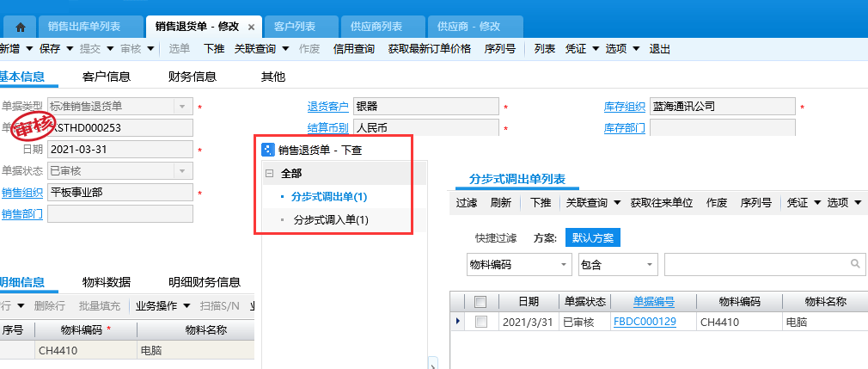Click the search magnifier in filter box
The width and height of the screenshot is (868, 369).
point(855,264)
